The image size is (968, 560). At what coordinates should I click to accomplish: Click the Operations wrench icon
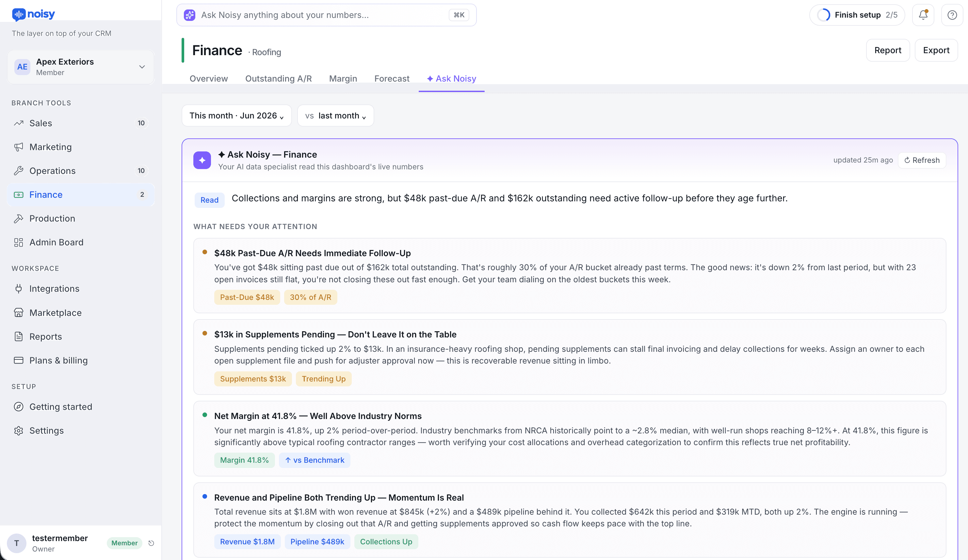[18, 171]
